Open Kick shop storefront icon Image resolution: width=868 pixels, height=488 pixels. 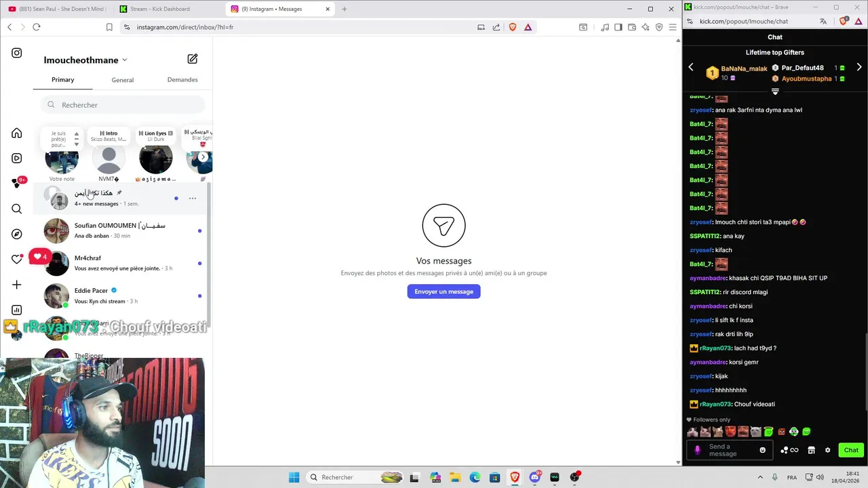point(811,450)
